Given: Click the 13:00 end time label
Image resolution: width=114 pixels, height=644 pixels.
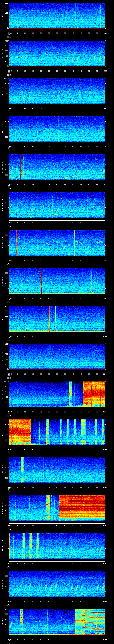Looking at the screenshot, I should point(105,450).
